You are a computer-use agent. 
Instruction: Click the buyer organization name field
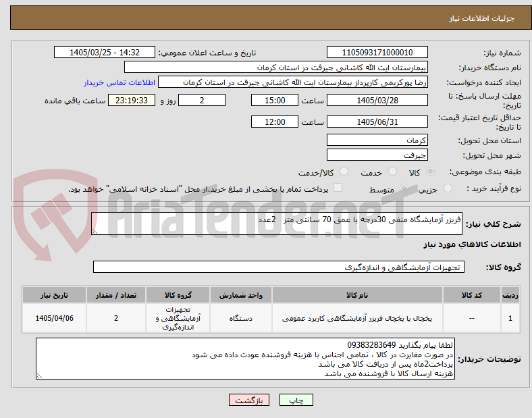pyautogui.click(x=276, y=67)
